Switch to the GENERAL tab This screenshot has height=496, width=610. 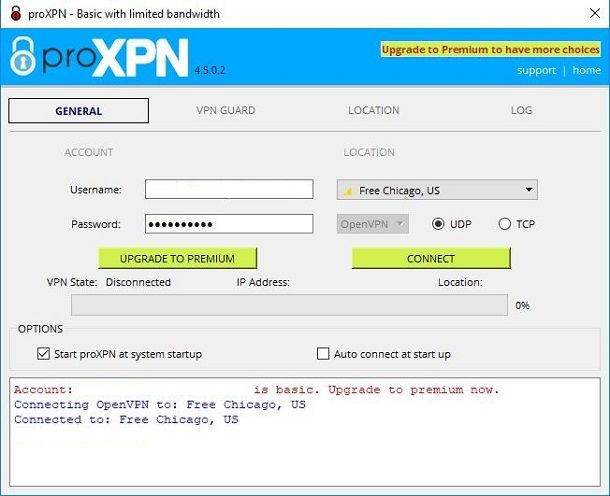click(x=79, y=111)
